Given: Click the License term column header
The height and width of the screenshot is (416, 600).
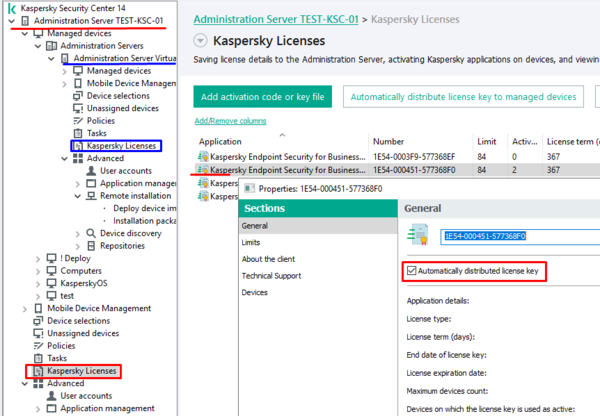Looking at the screenshot, I should coord(573,142).
